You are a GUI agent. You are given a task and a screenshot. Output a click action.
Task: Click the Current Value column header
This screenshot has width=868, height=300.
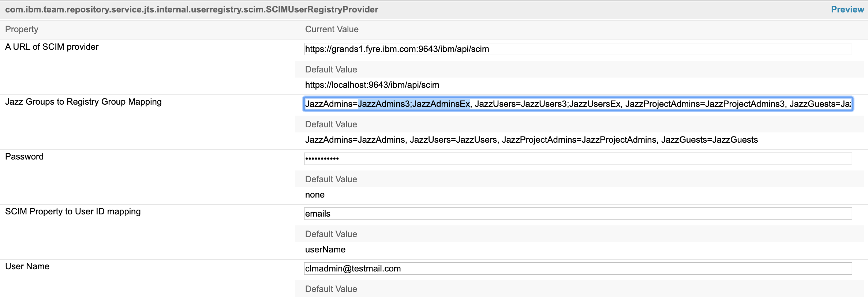[332, 29]
